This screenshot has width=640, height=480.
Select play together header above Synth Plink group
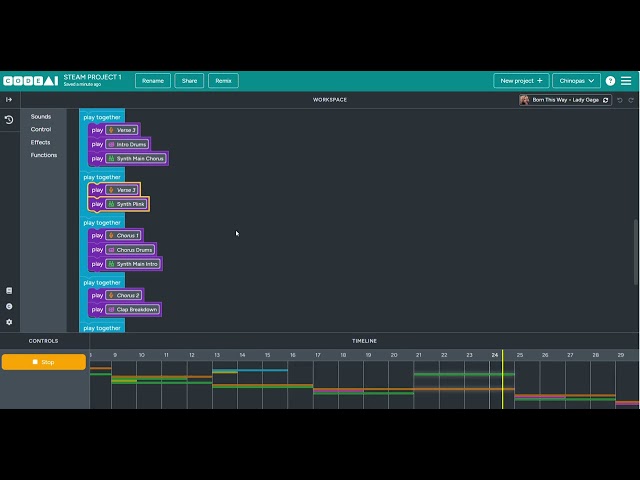coord(102,177)
